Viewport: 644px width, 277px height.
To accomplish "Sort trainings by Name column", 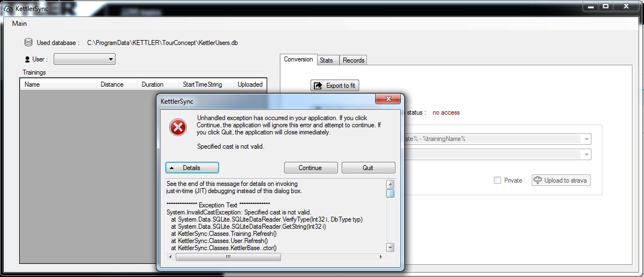I will pos(58,84).
